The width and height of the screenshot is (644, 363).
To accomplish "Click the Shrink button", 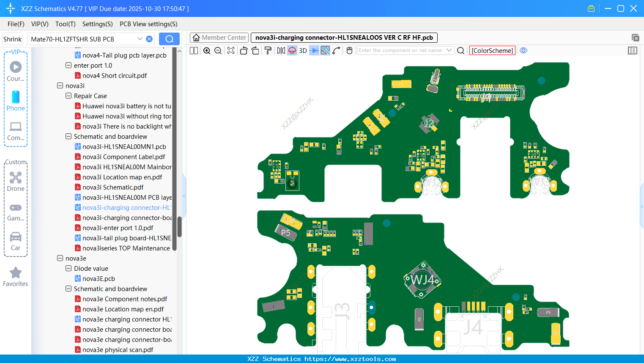I will coord(13,39).
